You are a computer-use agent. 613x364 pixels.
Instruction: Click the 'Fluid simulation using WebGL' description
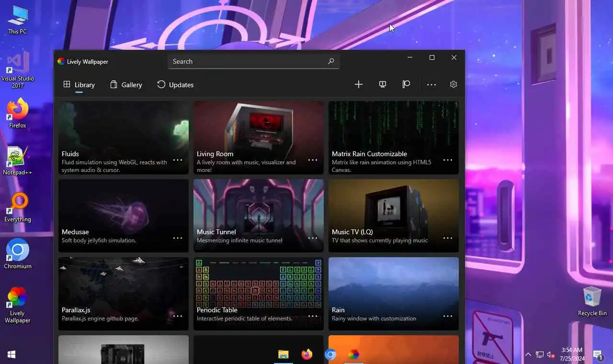[114, 166]
